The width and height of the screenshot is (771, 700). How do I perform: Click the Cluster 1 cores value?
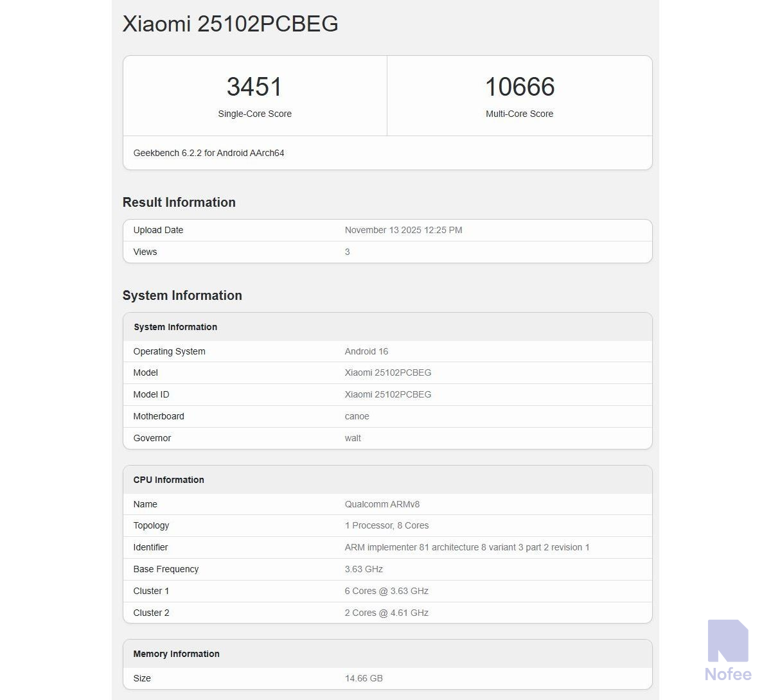[386, 591]
